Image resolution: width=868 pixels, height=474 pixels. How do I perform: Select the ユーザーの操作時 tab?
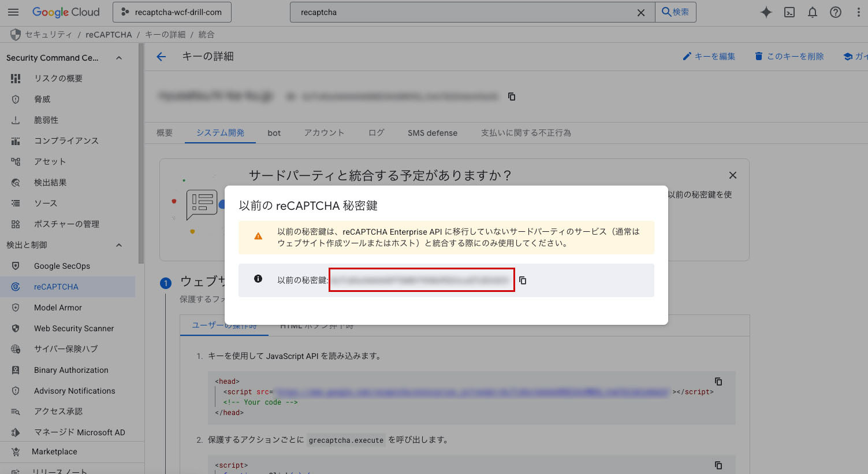(225, 326)
